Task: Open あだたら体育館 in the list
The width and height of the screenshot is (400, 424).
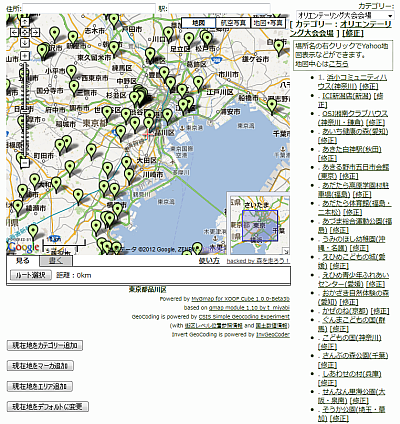Action: pyautogui.click(x=354, y=207)
